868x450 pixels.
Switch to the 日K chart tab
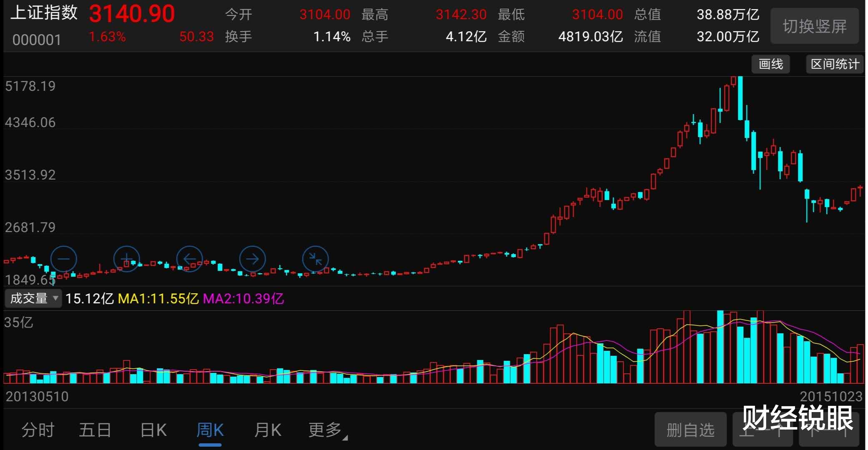153,430
